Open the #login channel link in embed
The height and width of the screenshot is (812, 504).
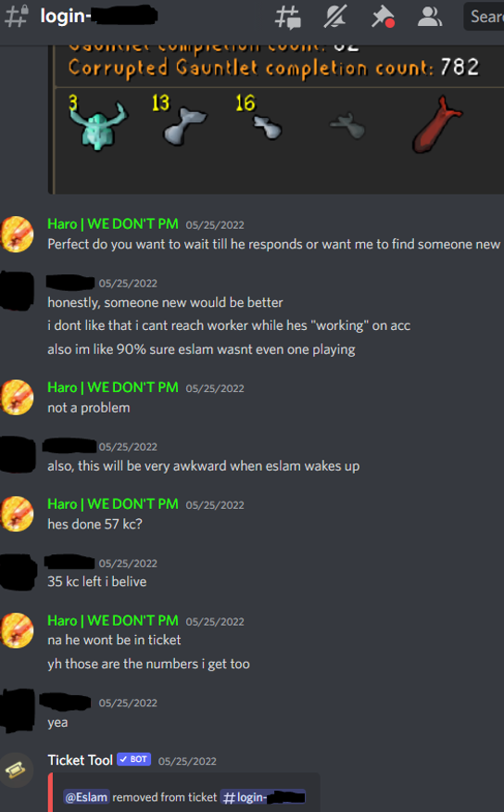point(263,797)
